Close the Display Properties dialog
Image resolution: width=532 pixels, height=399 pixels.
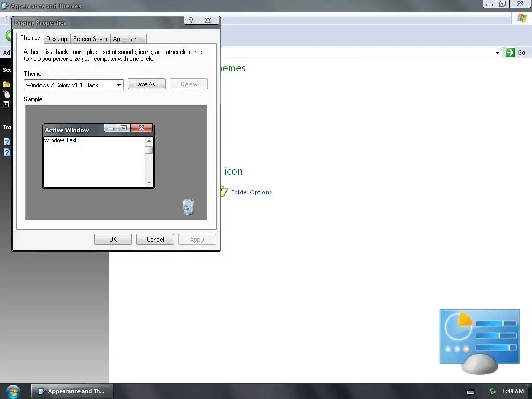point(208,20)
